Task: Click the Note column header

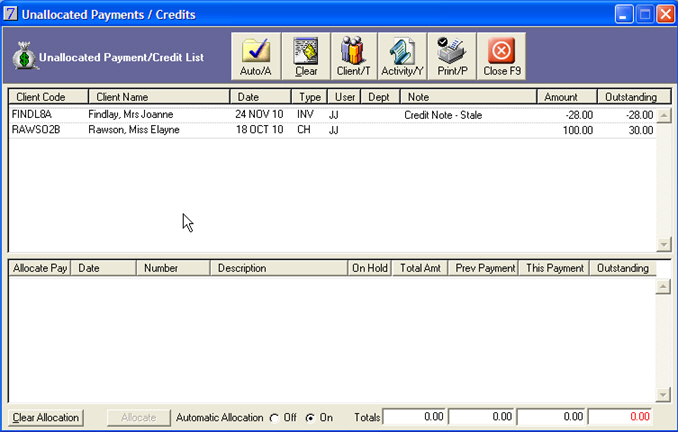Action: pyautogui.click(x=469, y=97)
